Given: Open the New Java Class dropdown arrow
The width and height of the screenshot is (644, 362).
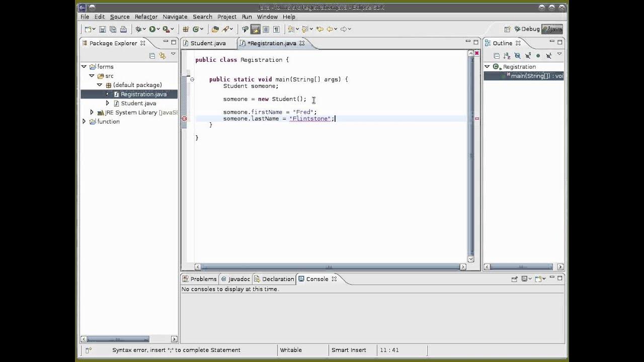Looking at the screenshot, I should click(201, 29).
